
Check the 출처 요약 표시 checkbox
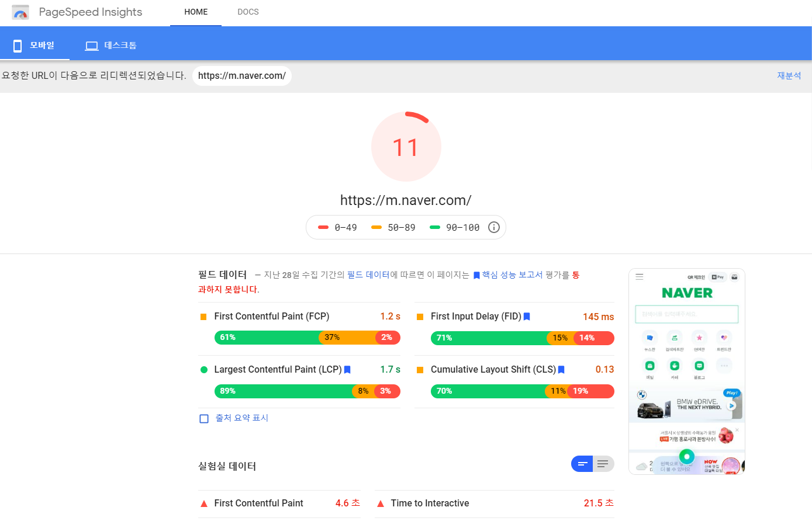pos(203,418)
